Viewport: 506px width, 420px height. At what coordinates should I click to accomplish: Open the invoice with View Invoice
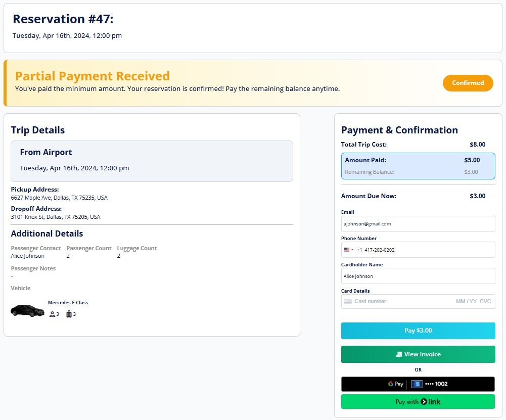point(418,354)
